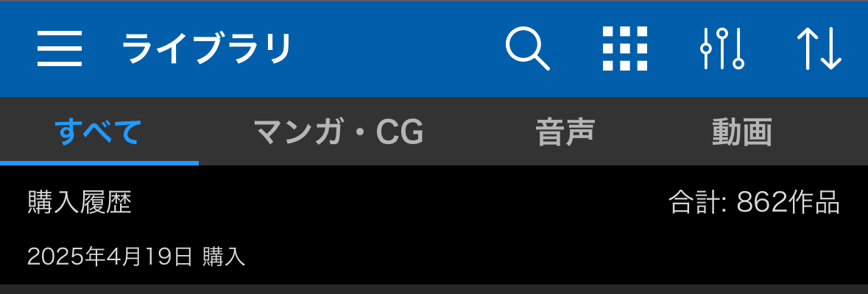The width and height of the screenshot is (868, 294).
Task: Click the 合計: 862作品 total count
Action: pyautogui.click(x=755, y=204)
